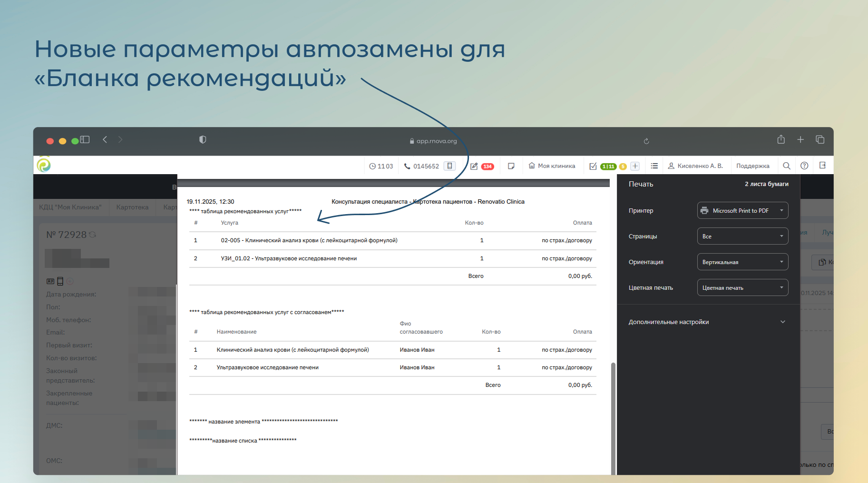Click the Моя клиника button

coord(552,166)
